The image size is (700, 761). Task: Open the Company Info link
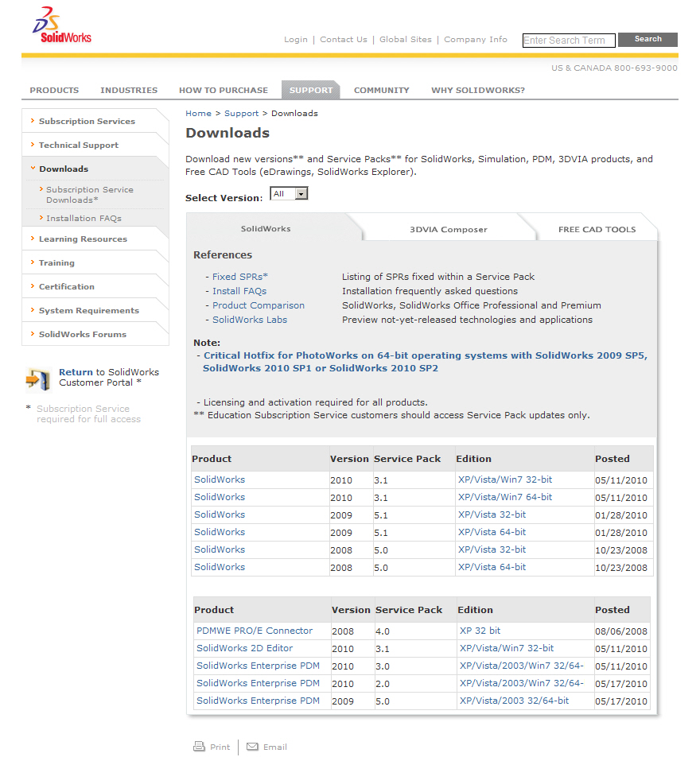[x=476, y=39]
